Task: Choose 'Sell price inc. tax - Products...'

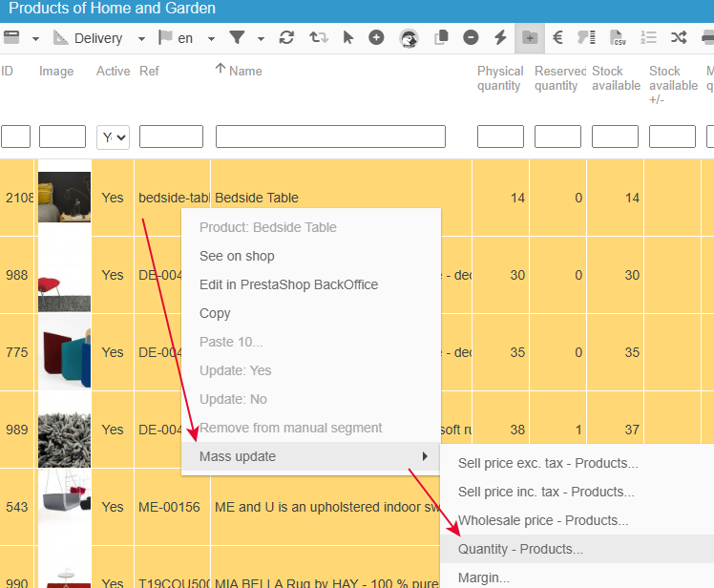Action: pos(577,492)
